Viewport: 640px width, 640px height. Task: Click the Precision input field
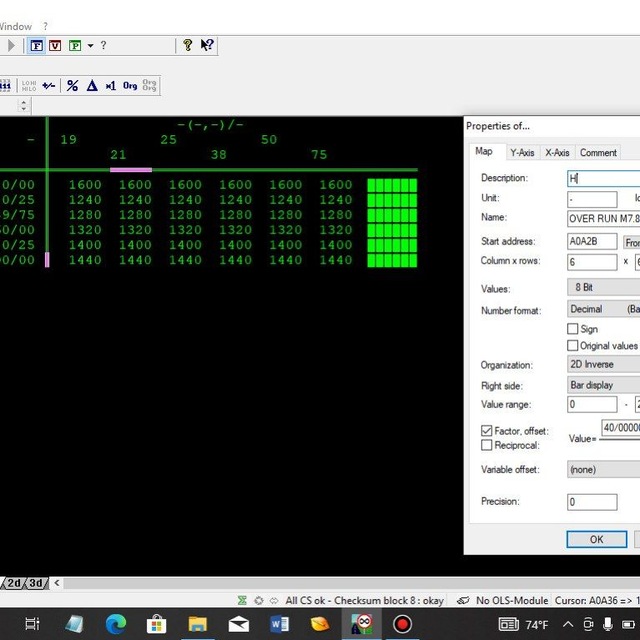coord(592,502)
